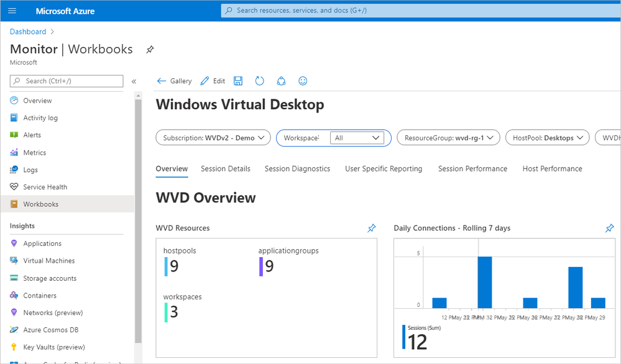Click the Storage accounts icon
Viewport: 621px width, 364px height.
click(14, 278)
